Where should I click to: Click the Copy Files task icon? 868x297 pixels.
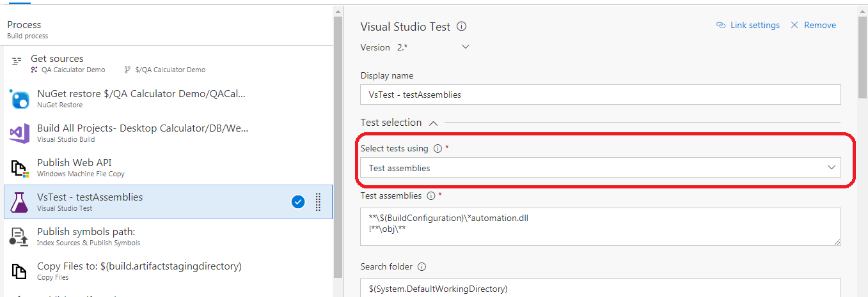[19, 271]
